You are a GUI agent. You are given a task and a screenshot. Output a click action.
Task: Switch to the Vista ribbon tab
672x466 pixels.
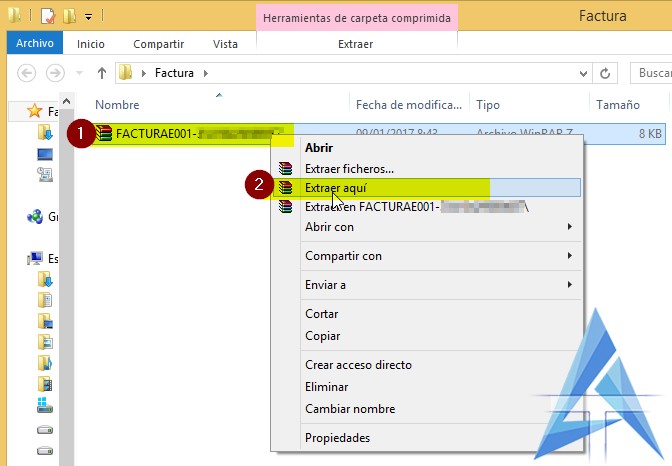tap(225, 44)
